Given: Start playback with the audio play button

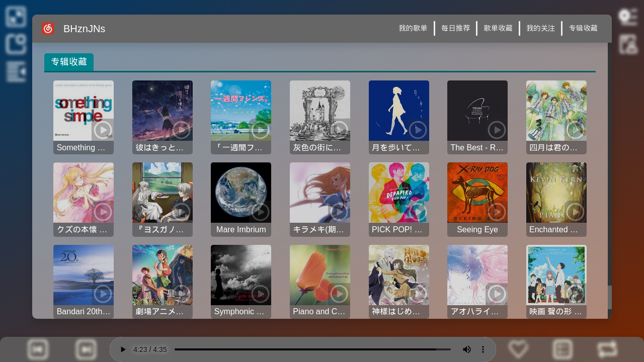Looking at the screenshot, I should point(123,349).
